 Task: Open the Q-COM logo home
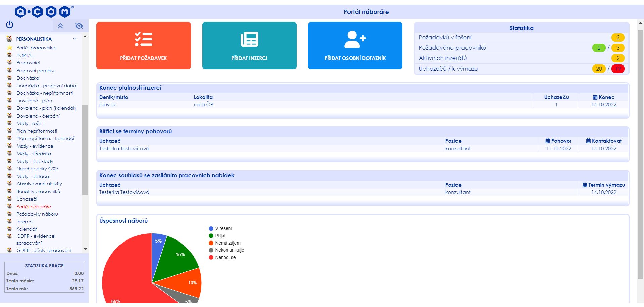44,12
